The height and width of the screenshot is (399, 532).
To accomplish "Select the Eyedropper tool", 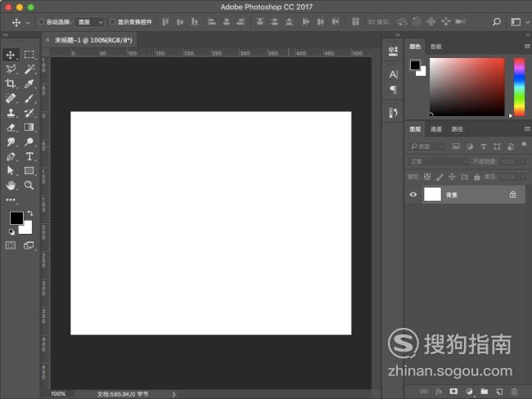I will click(29, 83).
